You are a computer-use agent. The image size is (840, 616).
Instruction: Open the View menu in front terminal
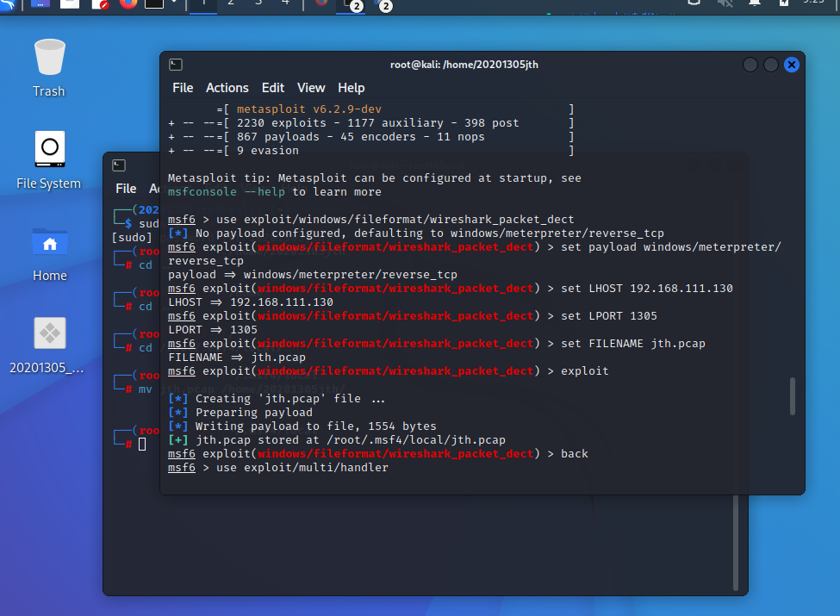[311, 88]
